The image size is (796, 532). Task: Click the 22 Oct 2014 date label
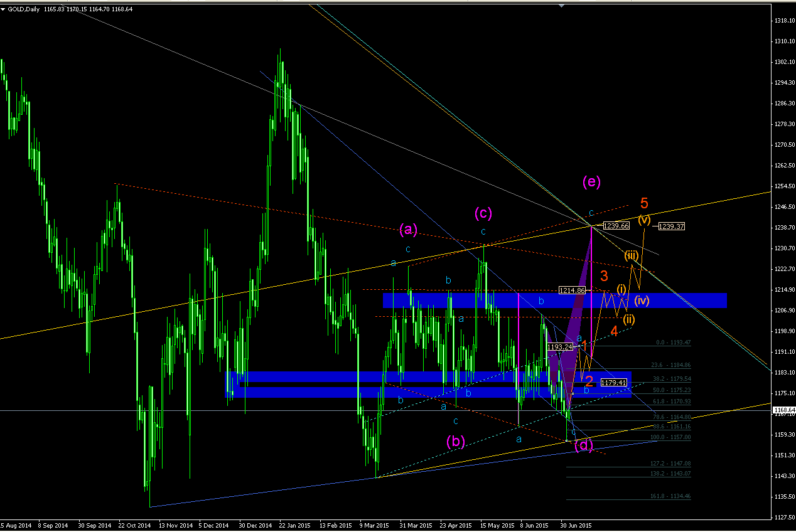(136, 524)
